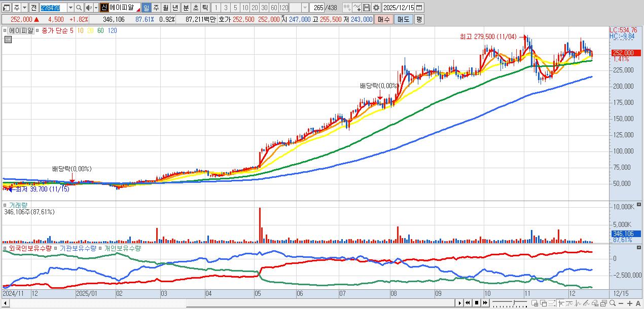This screenshot has height=309, width=644.
Task: Click the 매수 buy button
Action: tap(384, 19)
